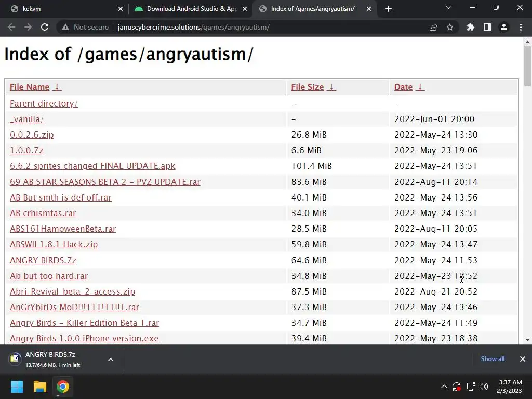532x399 pixels.
Task: Go forward to the next page
Action: [x=28, y=27]
